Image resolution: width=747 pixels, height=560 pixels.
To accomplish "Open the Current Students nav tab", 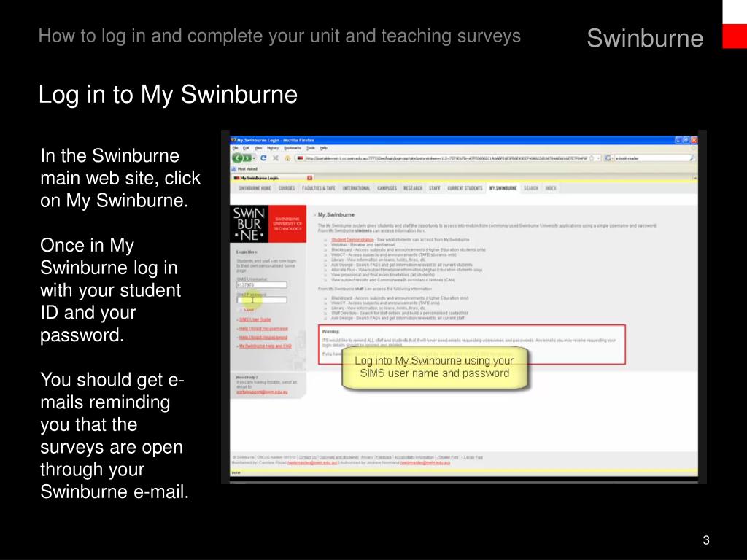I will click(465, 188).
